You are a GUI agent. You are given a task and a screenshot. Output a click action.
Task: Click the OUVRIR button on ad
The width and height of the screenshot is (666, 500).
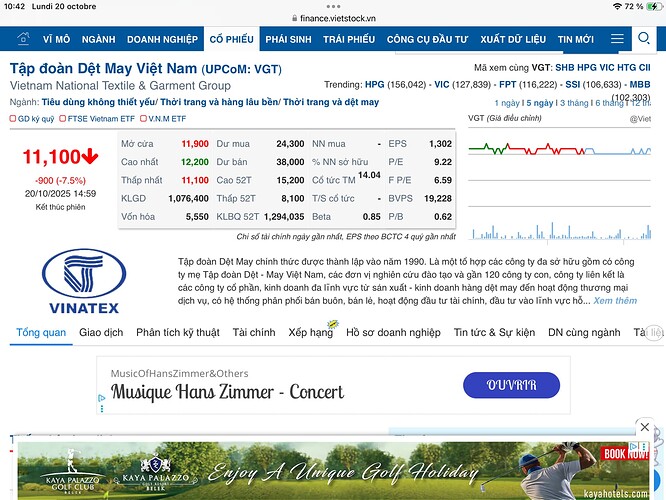pos(511,385)
